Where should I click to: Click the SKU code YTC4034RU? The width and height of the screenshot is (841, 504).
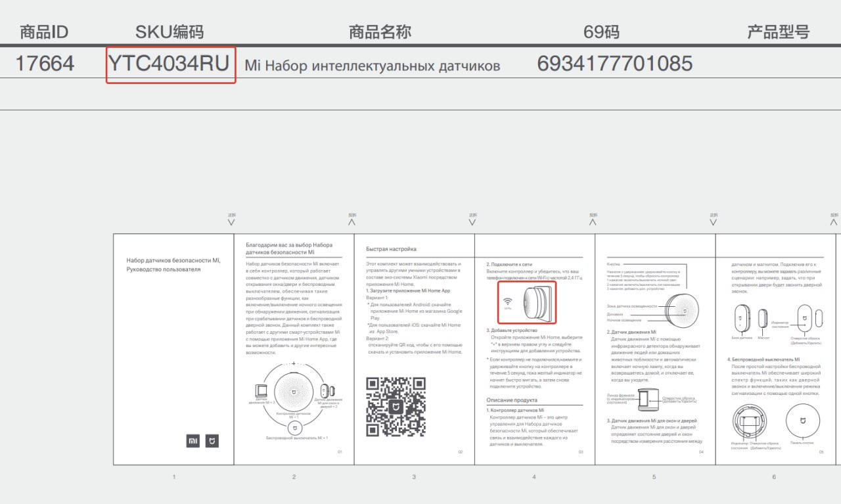point(170,63)
